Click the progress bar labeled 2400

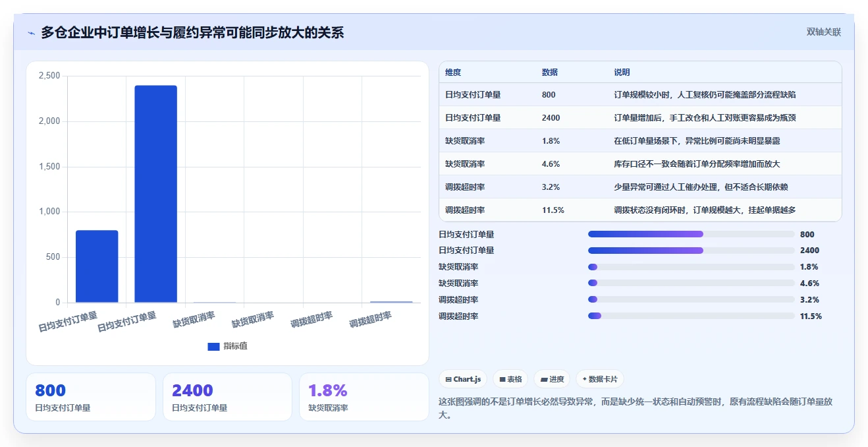click(691, 251)
